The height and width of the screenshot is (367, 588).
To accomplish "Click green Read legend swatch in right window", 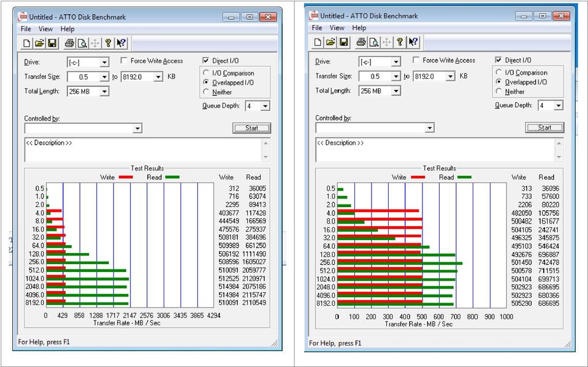I will pos(464,177).
